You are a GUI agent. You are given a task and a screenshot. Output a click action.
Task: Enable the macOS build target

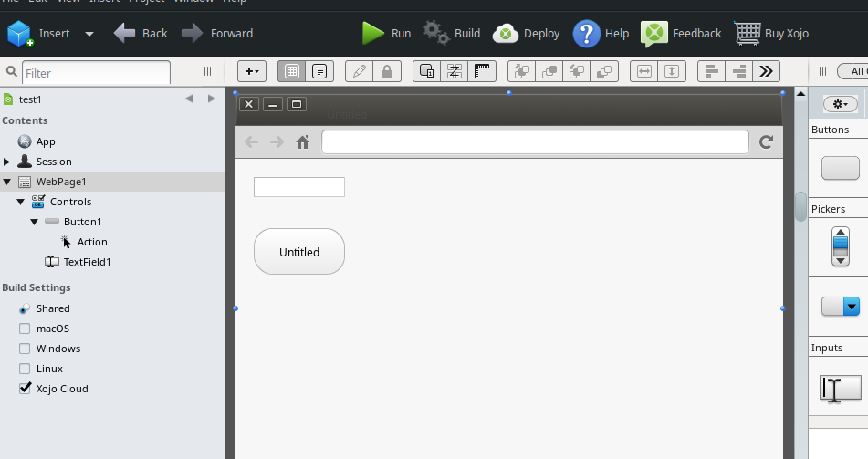25,329
